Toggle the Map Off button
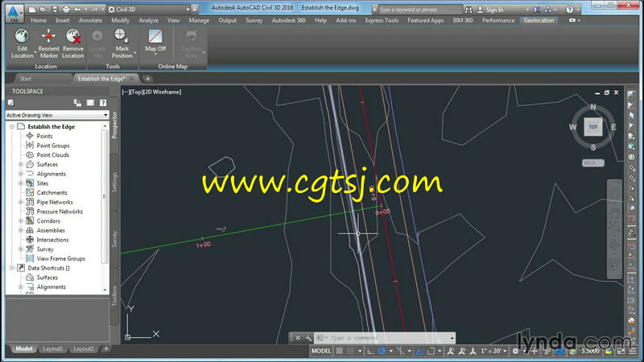The image size is (644, 362). point(155,41)
